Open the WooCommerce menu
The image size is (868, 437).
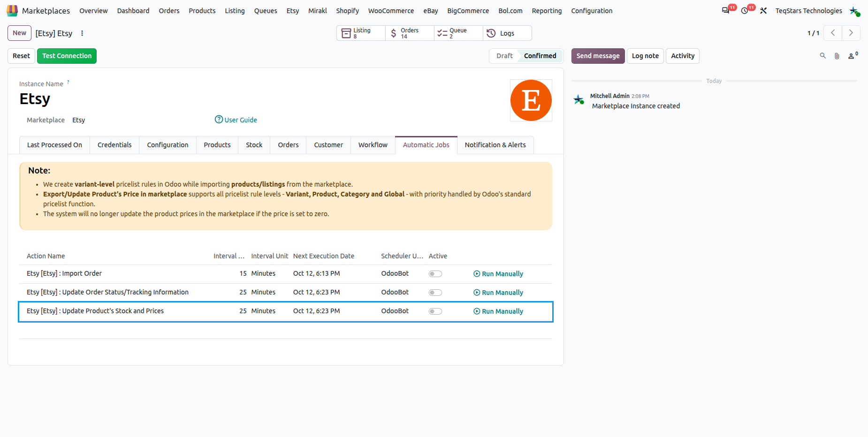tap(391, 11)
